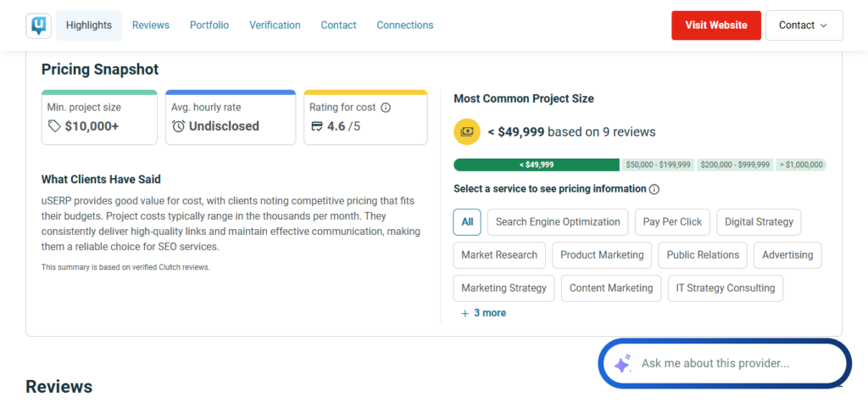The width and height of the screenshot is (868, 408).
Task: Select the Market Research filter
Action: (499, 255)
